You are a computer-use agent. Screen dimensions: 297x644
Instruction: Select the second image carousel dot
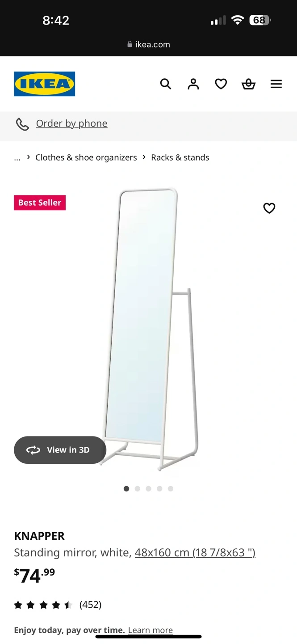[138, 489]
